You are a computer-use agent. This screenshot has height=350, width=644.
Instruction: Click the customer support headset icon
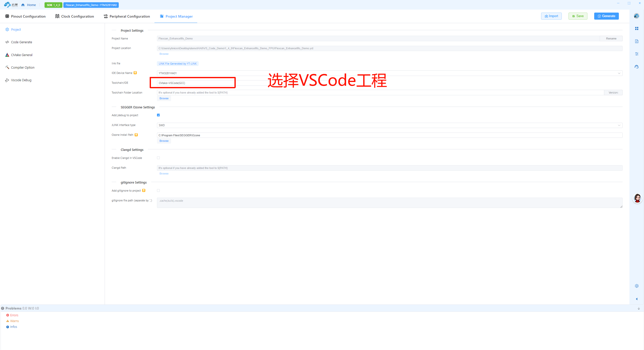point(637,67)
